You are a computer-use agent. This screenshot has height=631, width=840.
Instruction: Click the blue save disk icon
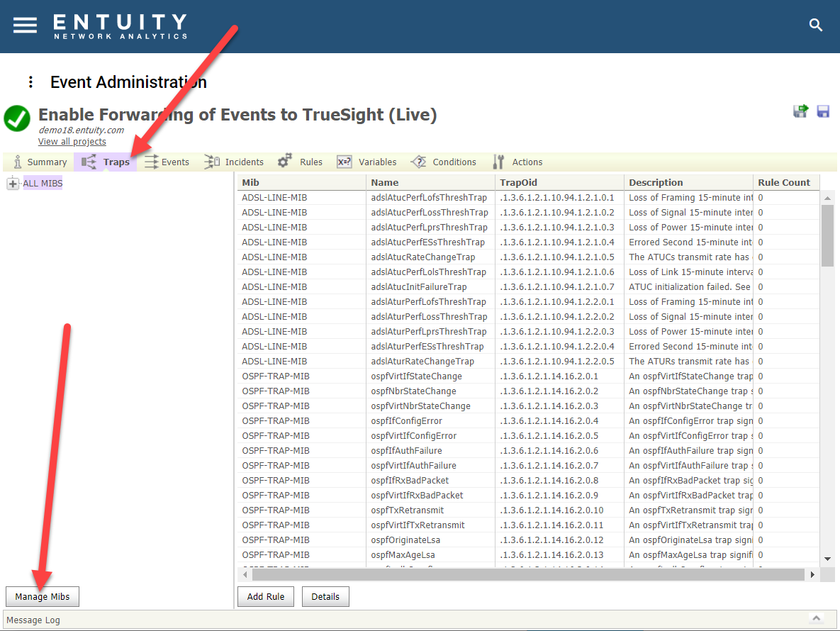click(x=823, y=111)
